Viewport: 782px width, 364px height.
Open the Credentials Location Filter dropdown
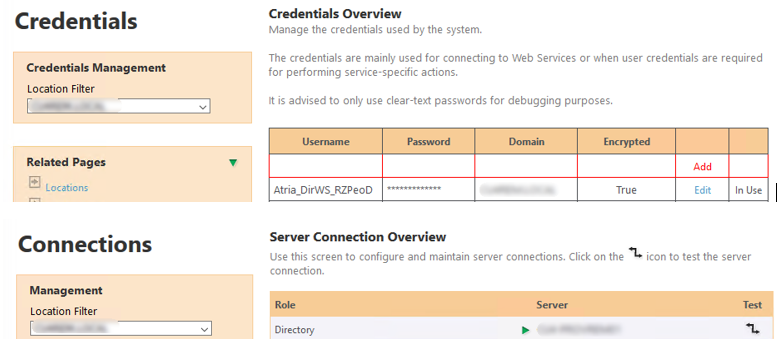pyautogui.click(x=119, y=107)
